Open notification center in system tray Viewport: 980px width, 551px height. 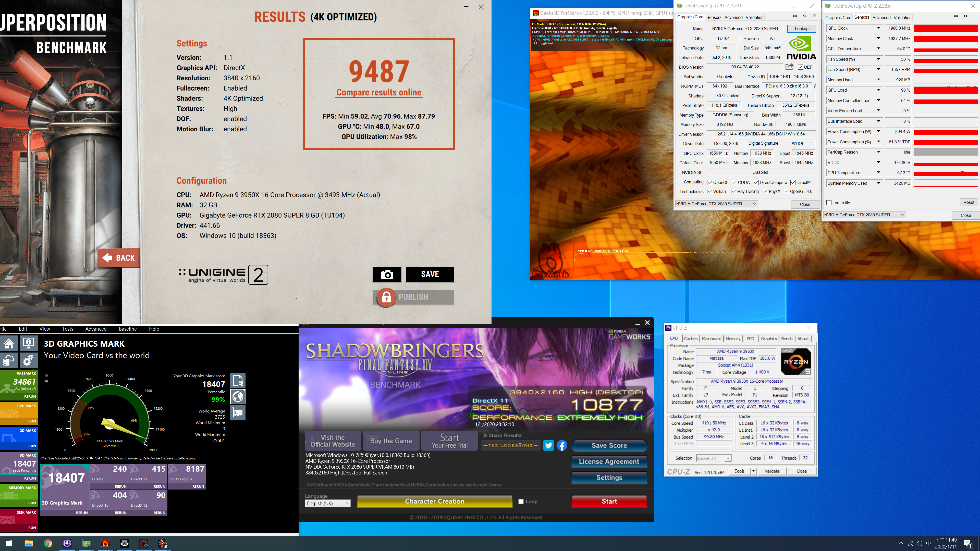pyautogui.click(x=968, y=543)
